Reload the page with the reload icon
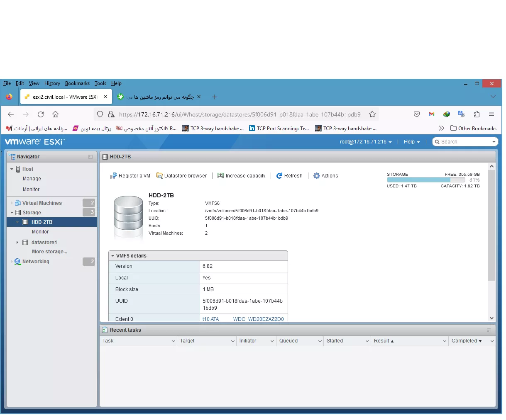 [x=41, y=114]
